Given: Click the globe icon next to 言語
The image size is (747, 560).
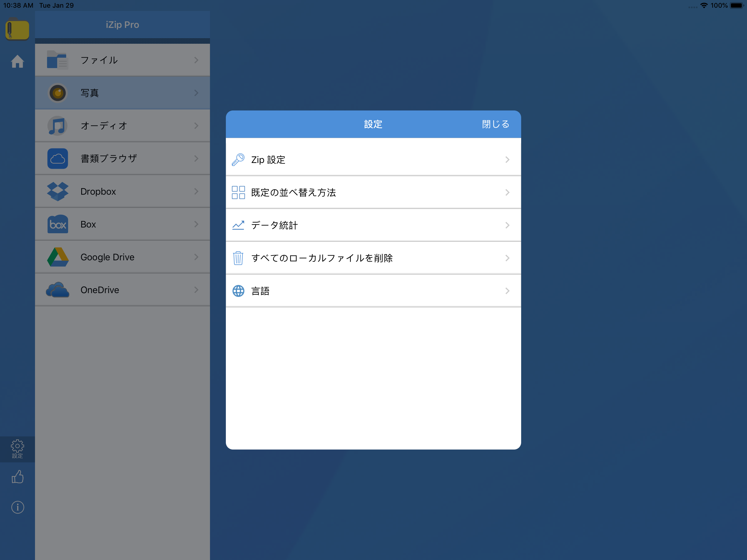Looking at the screenshot, I should click(238, 291).
